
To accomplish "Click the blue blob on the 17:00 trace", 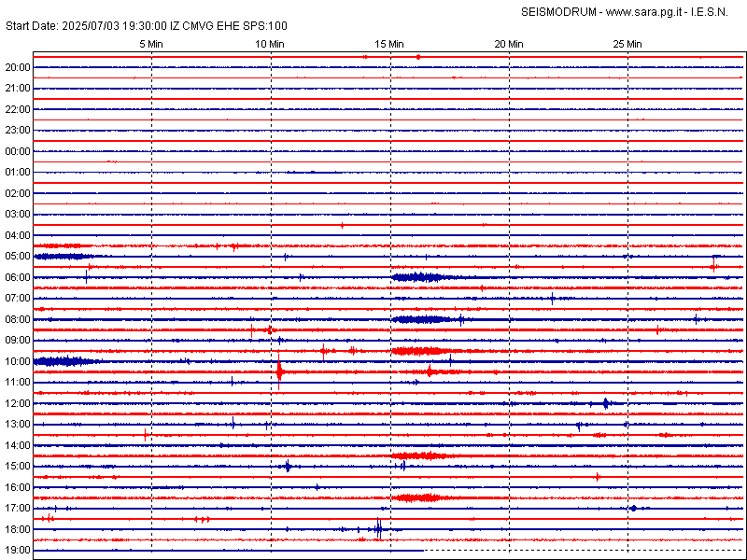I will pyautogui.click(x=633, y=508).
